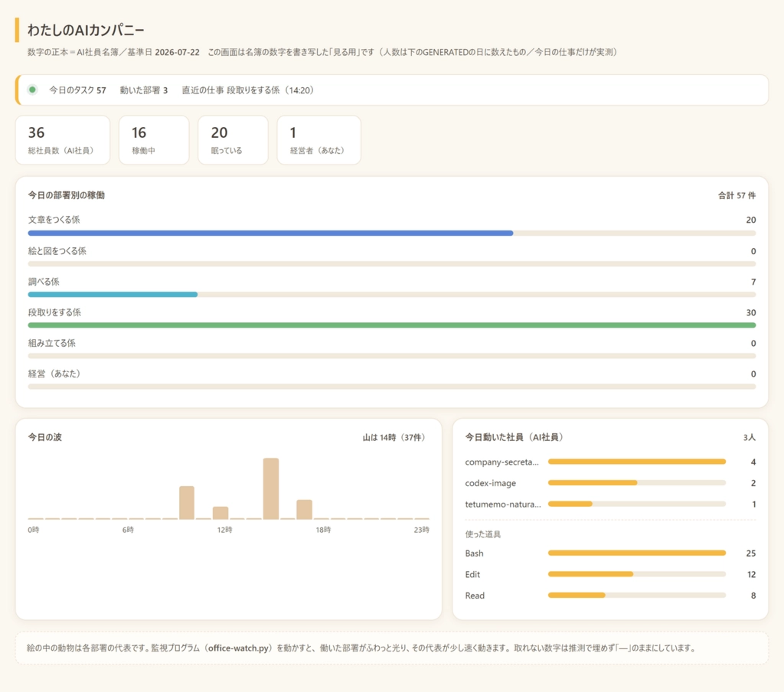Viewport: 784px width, 692px height.
Task: Select the 経営者 1 stat card
Action: coord(319,140)
